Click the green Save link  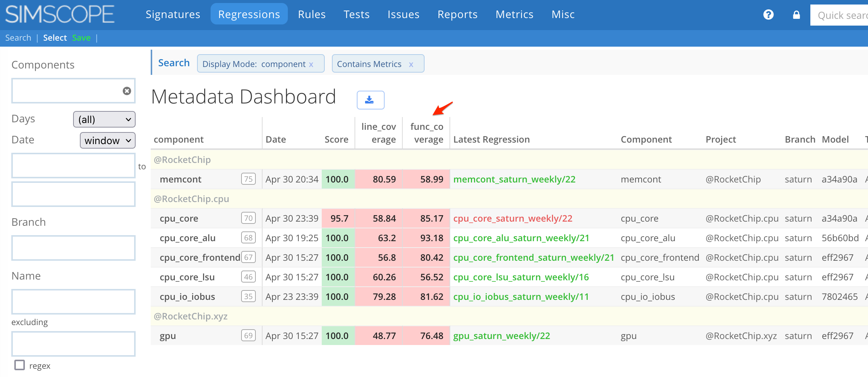click(81, 38)
